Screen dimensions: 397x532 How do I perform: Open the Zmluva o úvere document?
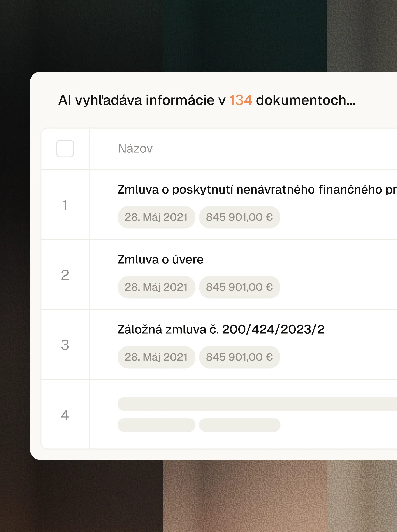point(161,260)
